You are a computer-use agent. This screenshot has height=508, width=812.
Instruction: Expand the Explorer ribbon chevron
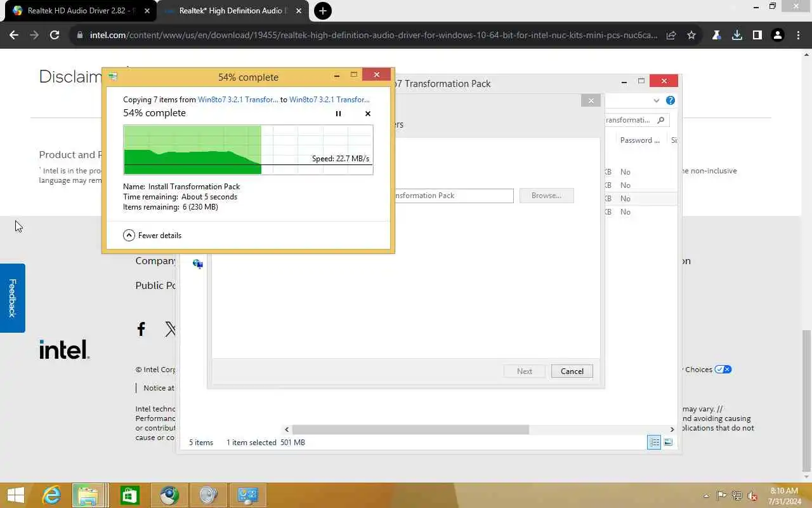[x=656, y=100]
